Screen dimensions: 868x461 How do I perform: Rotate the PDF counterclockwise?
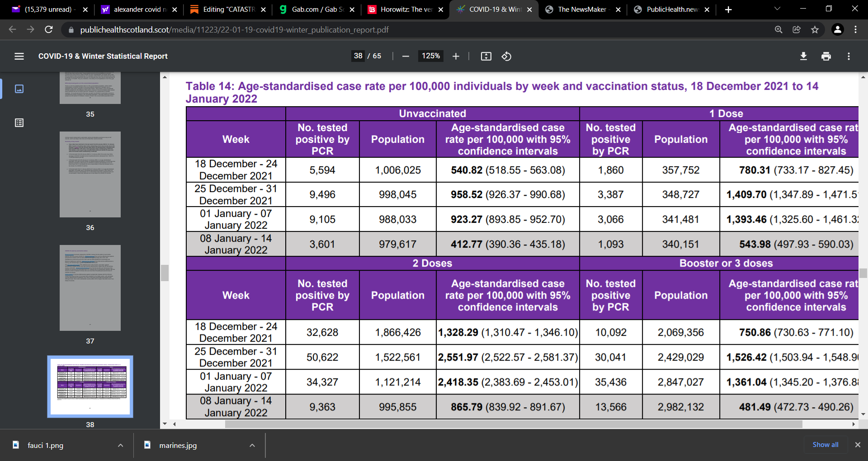tap(506, 56)
